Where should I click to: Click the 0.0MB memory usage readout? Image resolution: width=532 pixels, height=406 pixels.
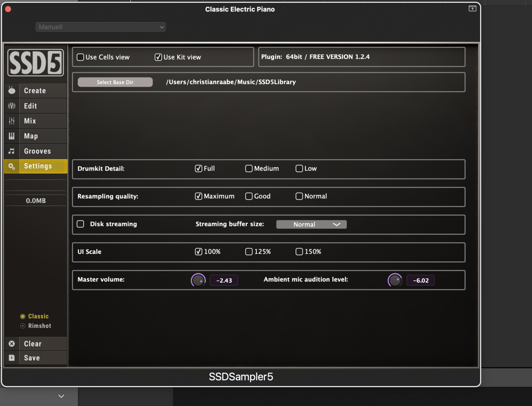click(36, 200)
